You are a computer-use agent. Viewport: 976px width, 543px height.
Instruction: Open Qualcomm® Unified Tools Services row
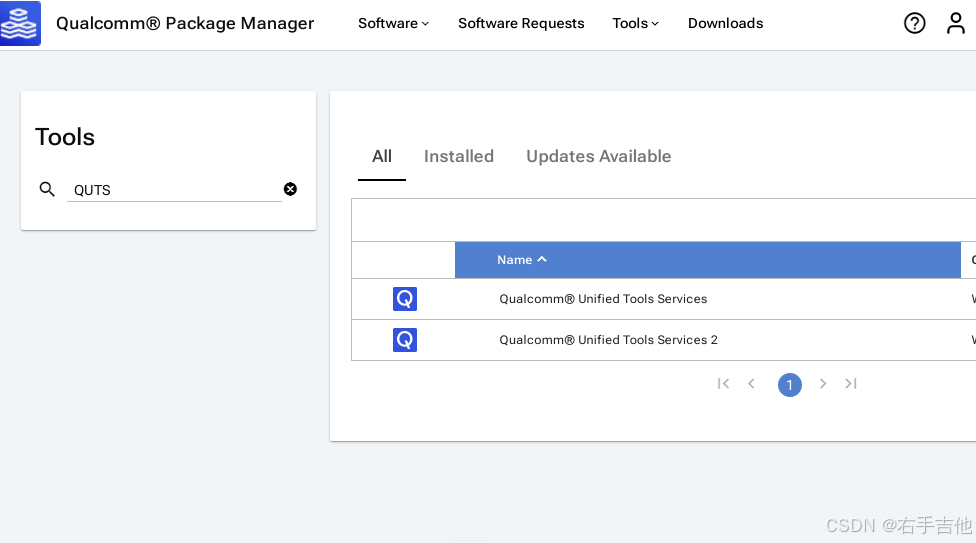tap(664, 299)
